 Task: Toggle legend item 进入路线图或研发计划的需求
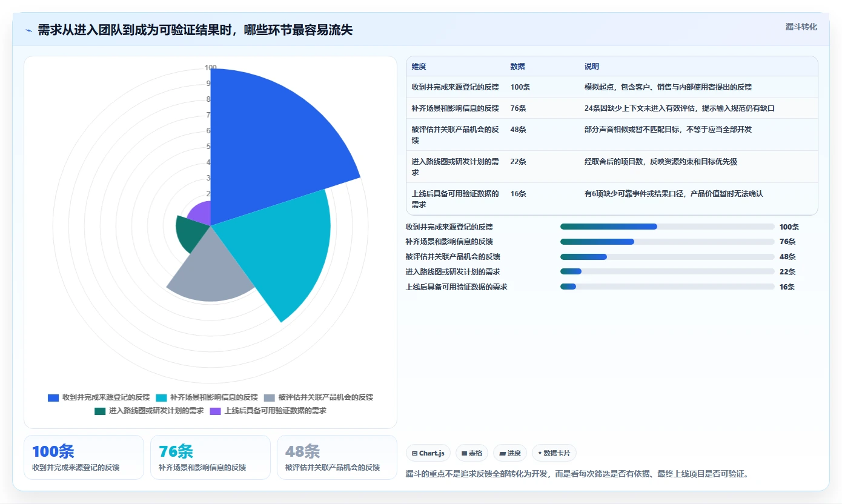tap(149, 411)
